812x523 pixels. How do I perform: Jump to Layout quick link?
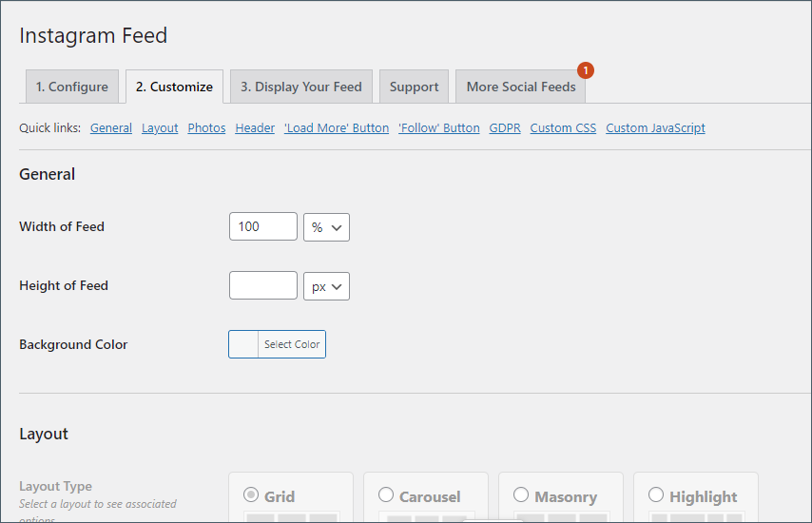coord(160,128)
